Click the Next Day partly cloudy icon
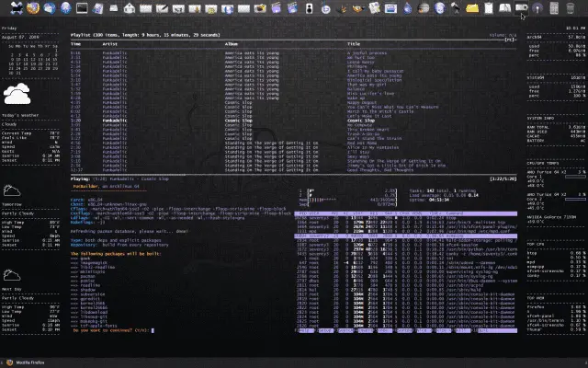This screenshot has height=368, width=588. point(12,276)
